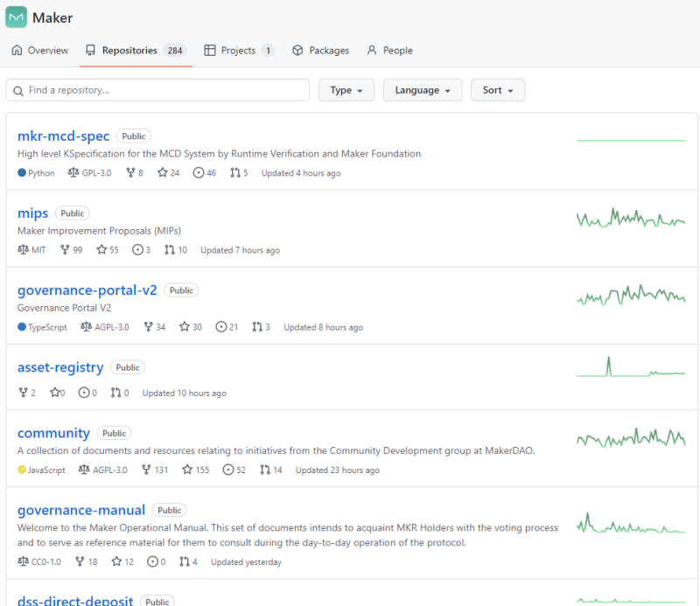The height and width of the screenshot is (606, 700).
Task: View pull requests of mkr-mcd-spec (5)
Action: (x=239, y=172)
